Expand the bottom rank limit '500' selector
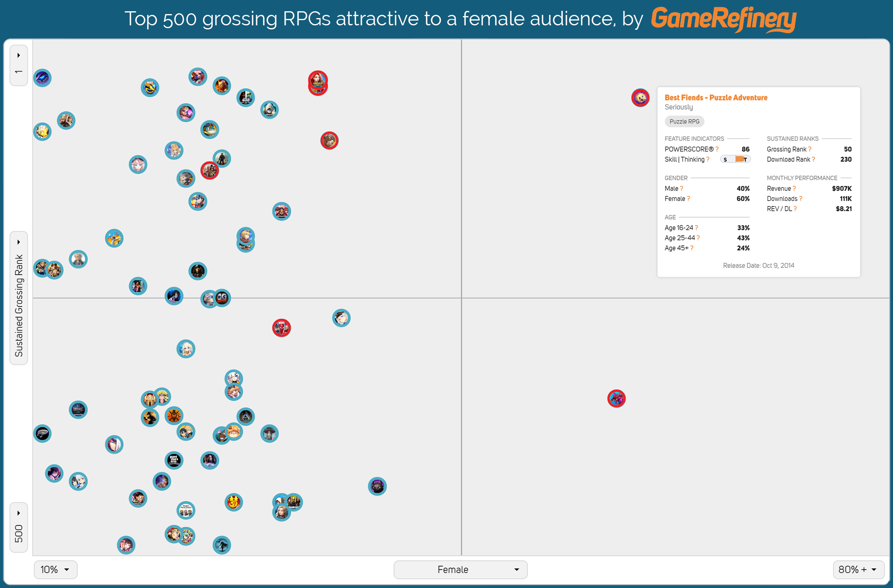This screenshot has width=893, height=588. click(x=19, y=527)
